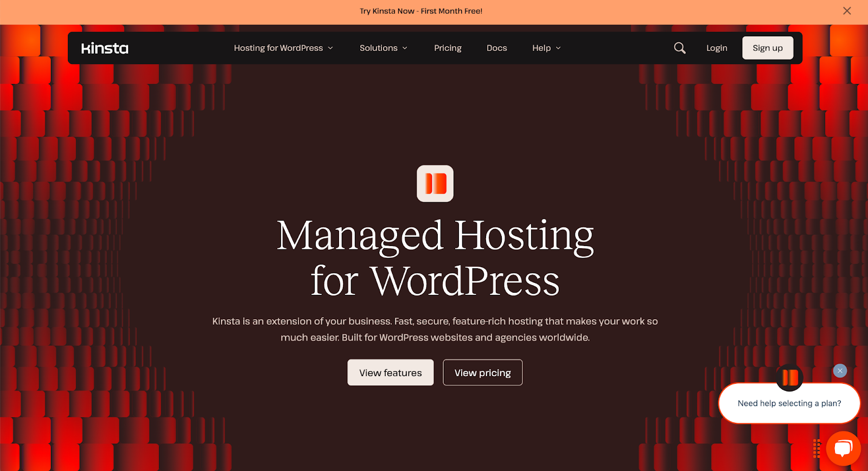Image resolution: width=868 pixels, height=471 pixels.
Task: Expand the Solutions dropdown
Action: pos(383,48)
